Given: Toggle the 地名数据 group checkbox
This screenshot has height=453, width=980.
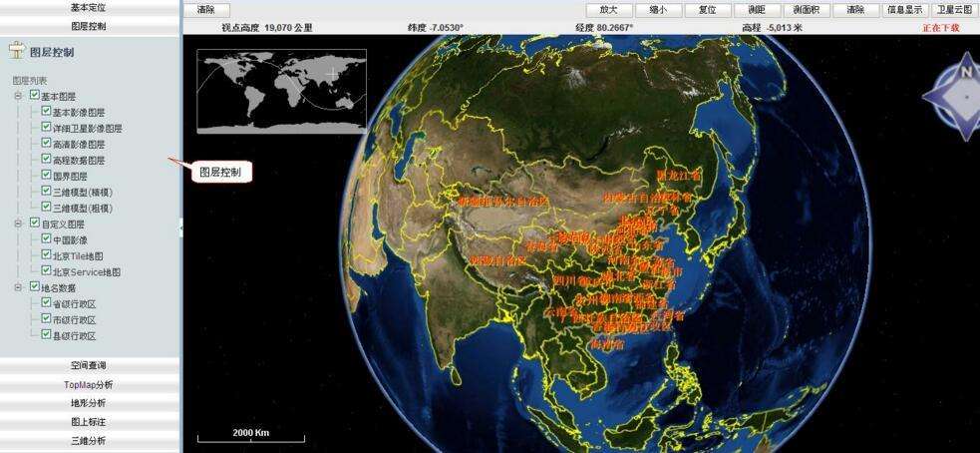Looking at the screenshot, I should click(x=35, y=287).
